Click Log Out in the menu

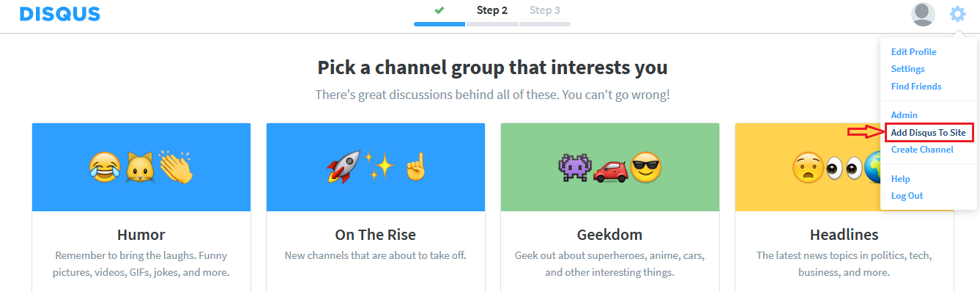click(x=907, y=196)
